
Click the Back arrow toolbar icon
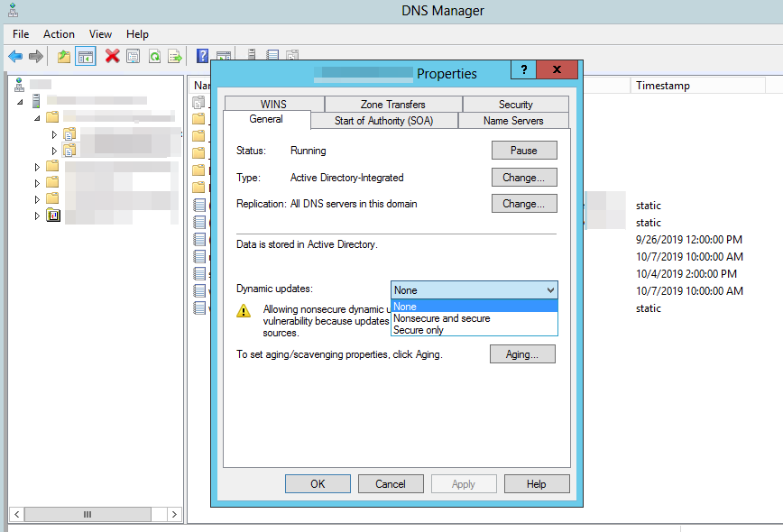click(x=15, y=57)
